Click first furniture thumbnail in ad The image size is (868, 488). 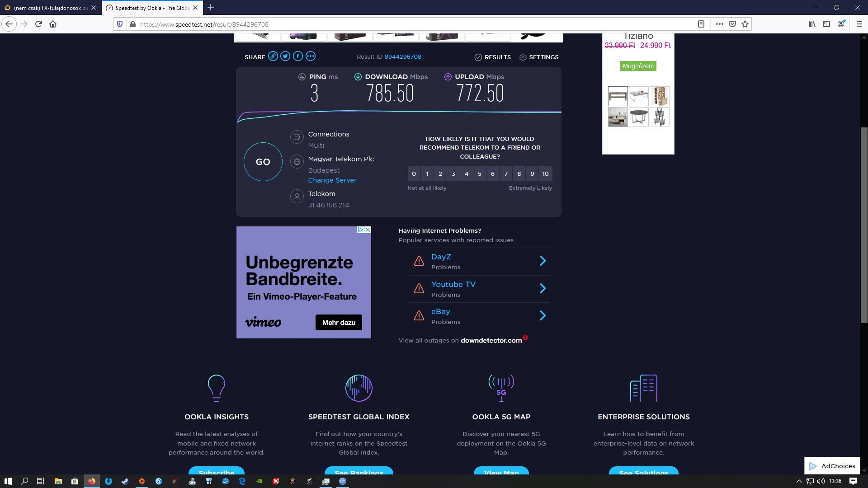pos(618,96)
